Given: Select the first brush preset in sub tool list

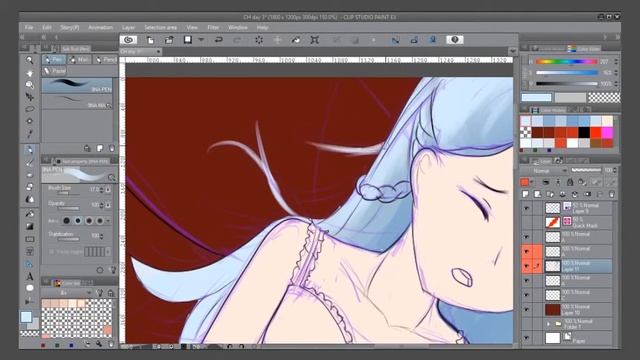Looking at the screenshot, I should point(77,86).
